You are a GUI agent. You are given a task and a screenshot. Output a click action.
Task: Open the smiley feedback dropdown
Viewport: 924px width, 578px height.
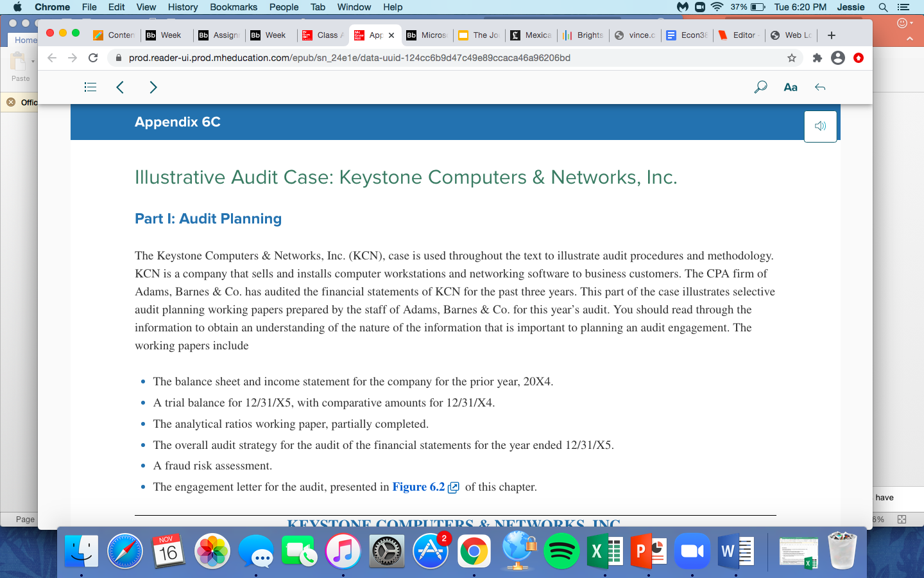[903, 22]
